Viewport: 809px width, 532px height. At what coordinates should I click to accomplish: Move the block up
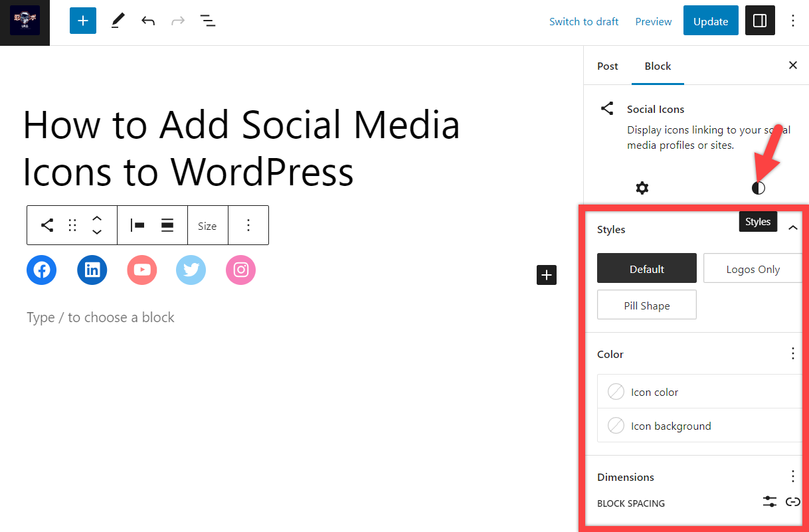pyautogui.click(x=96, y=219)
